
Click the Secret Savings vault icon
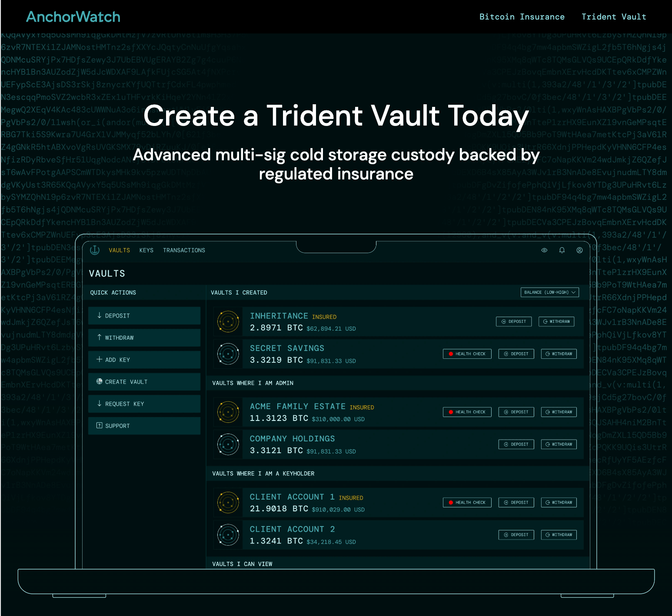(228, 354)
